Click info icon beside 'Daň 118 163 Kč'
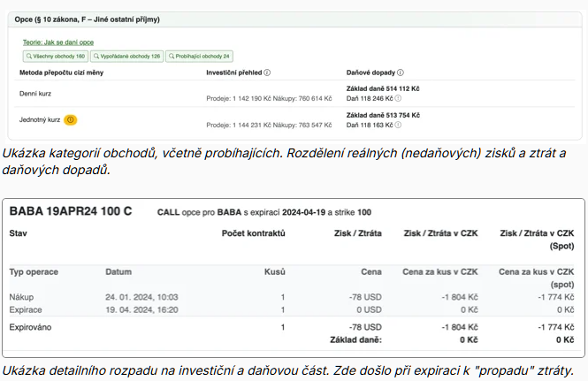 pyautogui.click(x=398, y=125)
